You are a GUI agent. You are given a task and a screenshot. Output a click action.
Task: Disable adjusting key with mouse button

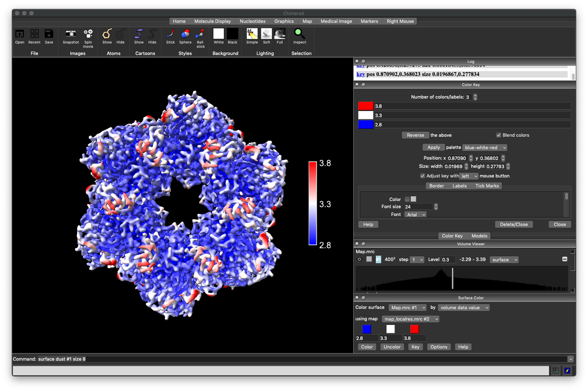click(x=423, y=176)
